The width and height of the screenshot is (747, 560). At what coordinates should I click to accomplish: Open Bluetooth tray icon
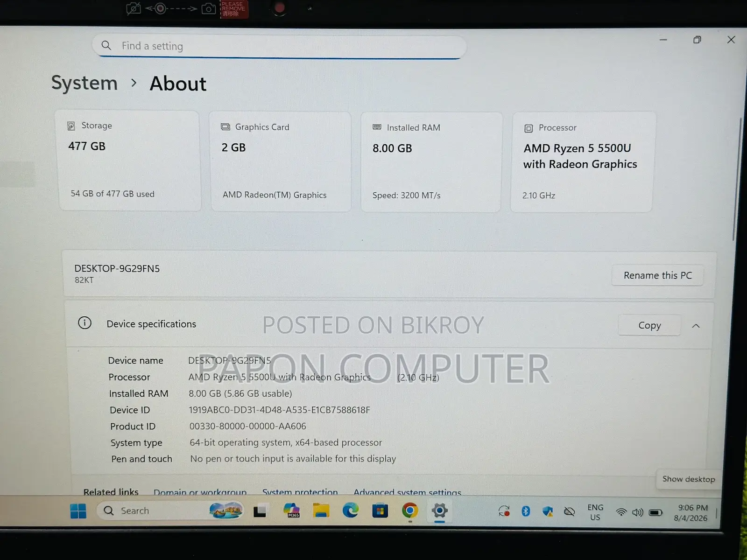[526, 511]
